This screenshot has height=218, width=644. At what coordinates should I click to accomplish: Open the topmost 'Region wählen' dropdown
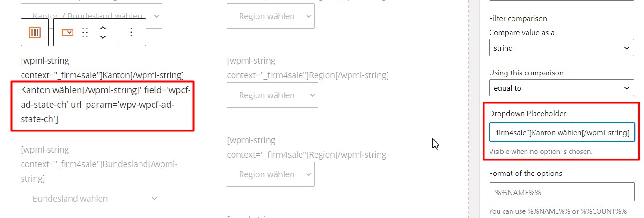pyautogui.click(x=271, y=16)
